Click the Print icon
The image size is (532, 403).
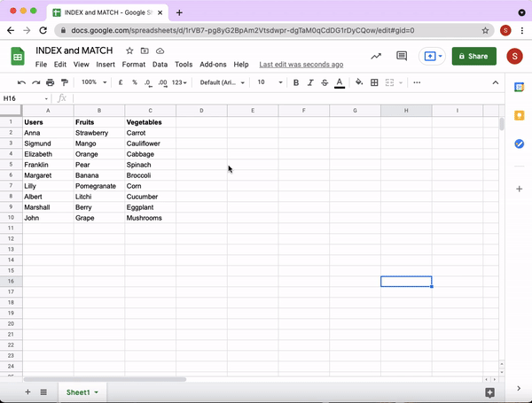coord(51,82)
